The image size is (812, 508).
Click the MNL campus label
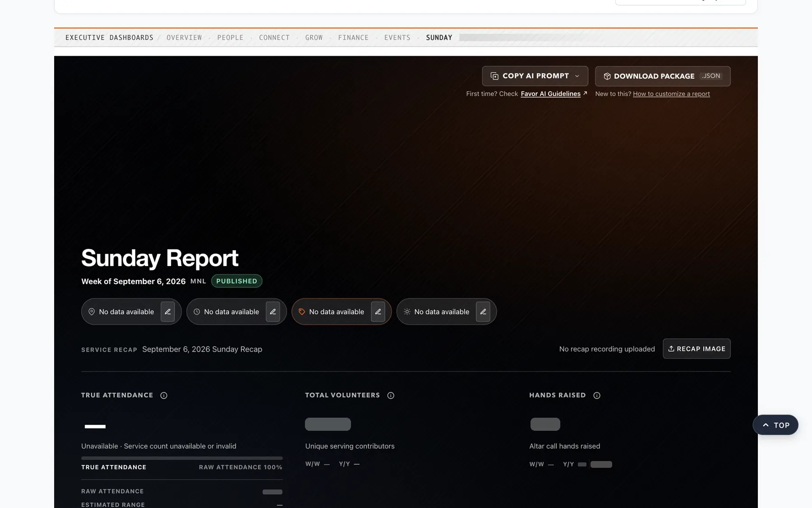point(198,281)
